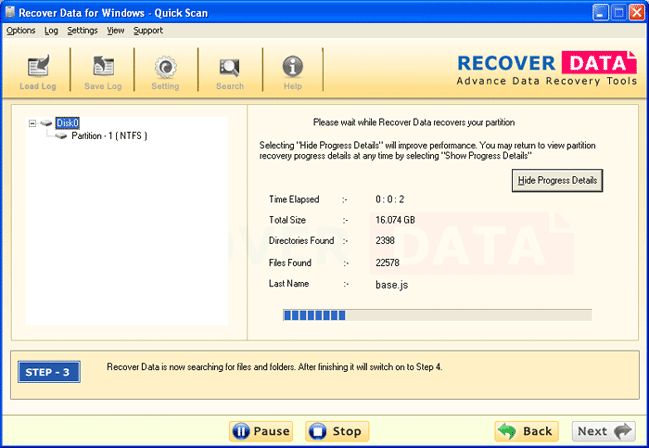This screenshot has height=448, width=649.
Task: Open the Settings menu
Action: (82, 31)
